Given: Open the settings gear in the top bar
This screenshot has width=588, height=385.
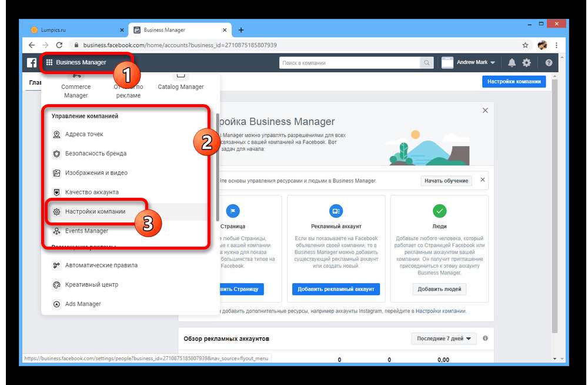Looking at the screenshot, I should pos(526,63).
